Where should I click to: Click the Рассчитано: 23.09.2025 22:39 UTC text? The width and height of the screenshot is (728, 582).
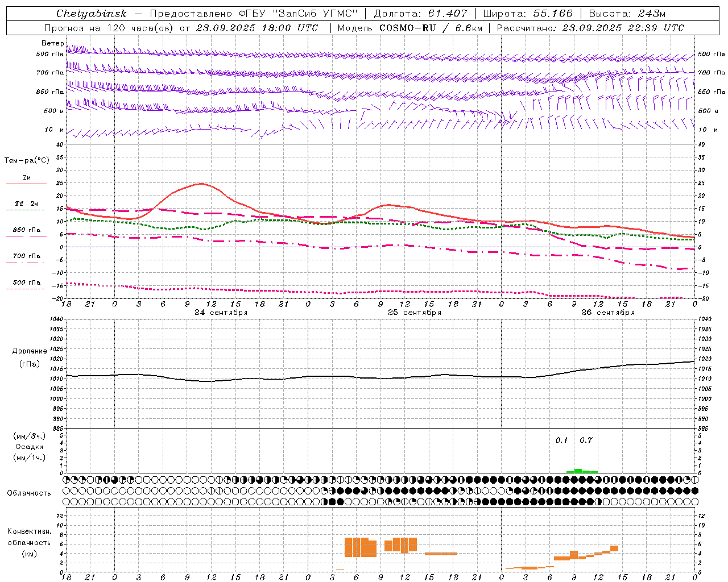click(x=590, y=28)
